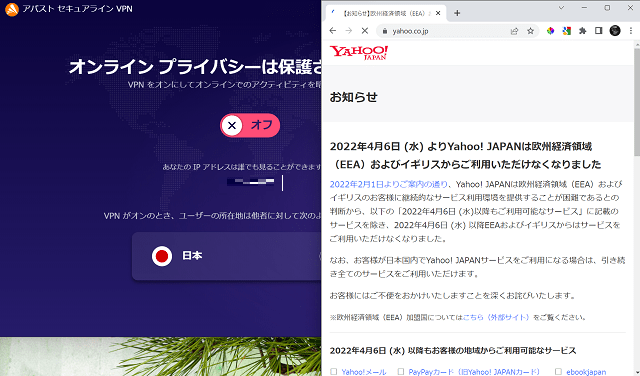Open the Chrome tab search chevron
The image size is (640, 376).
click(561, 8)
